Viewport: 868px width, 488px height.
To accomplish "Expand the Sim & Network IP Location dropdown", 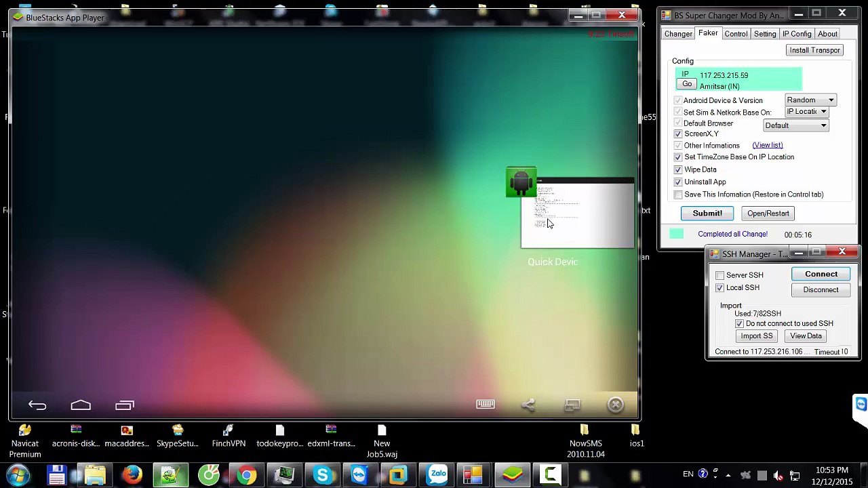I will 807,112.
